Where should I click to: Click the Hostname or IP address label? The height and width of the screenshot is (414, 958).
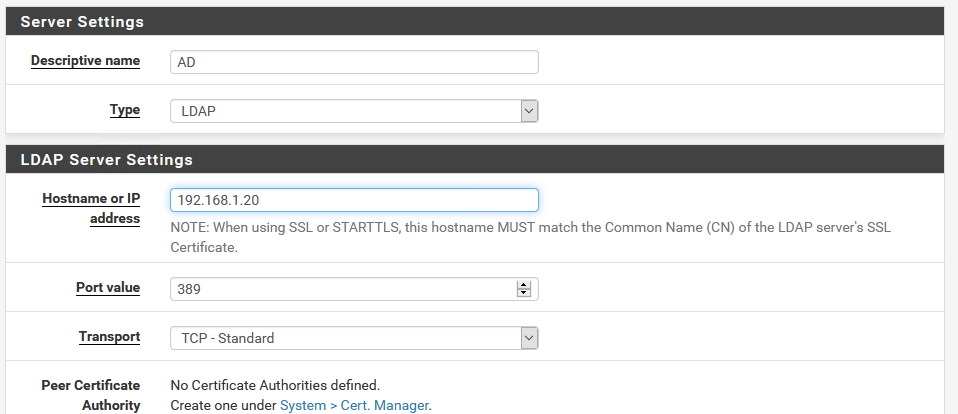click(x=91, y=208)
